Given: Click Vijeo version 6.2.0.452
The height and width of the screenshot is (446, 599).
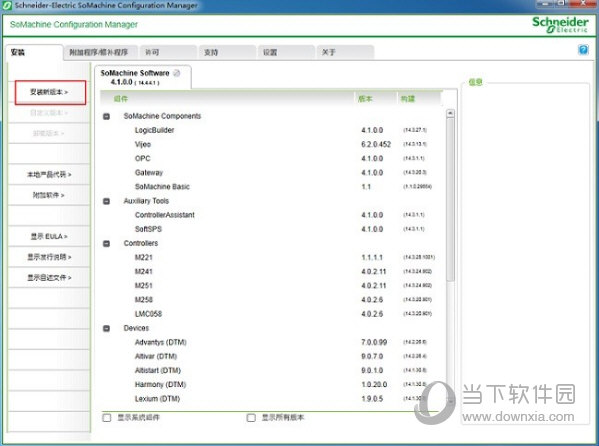Looking at the screenshot, I should (x=376, y=144).
